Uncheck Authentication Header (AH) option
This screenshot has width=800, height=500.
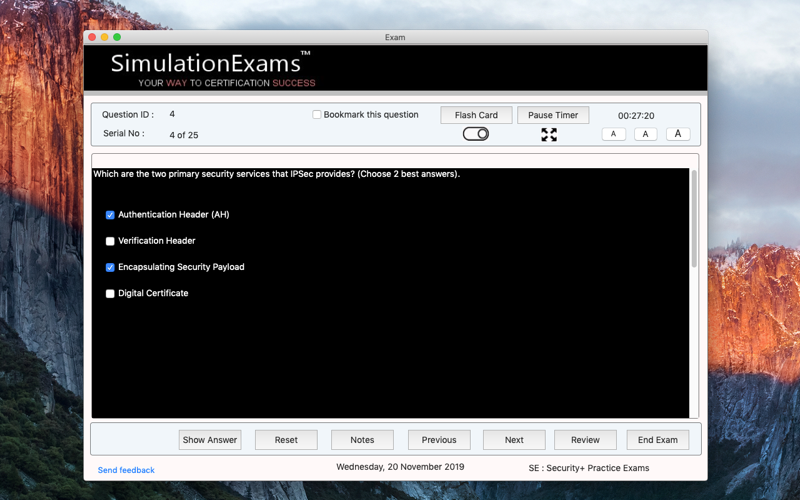(x=110, y=215)
